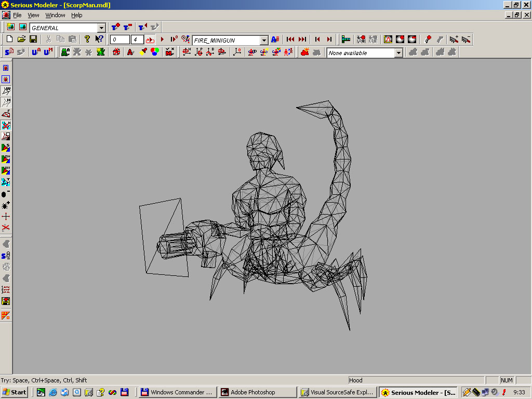This screenshot has width=532, height=399.
Task: Click the open folder icon
Action: click(21, 39)
